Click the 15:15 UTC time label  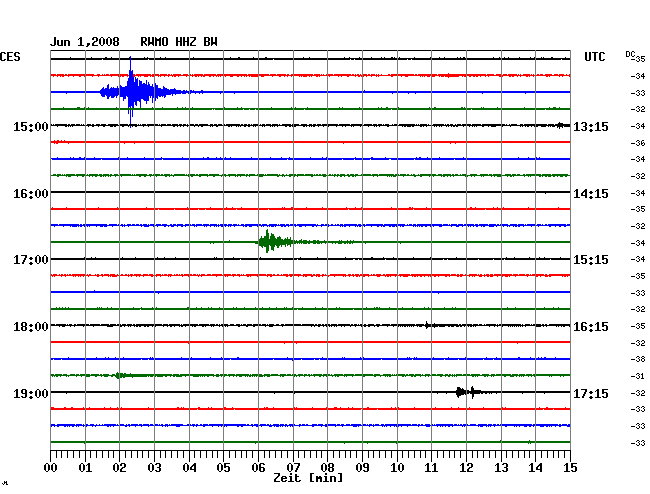tap(591, 260)
